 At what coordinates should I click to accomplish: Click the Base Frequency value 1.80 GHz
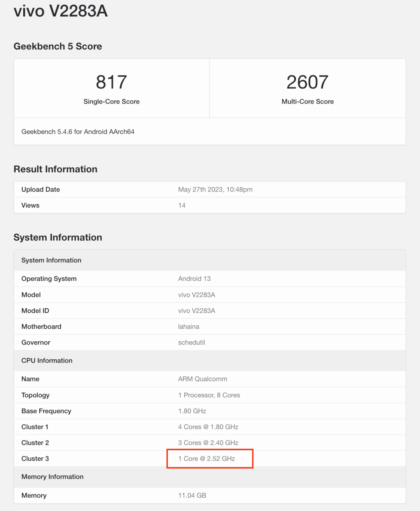[192, 411]
